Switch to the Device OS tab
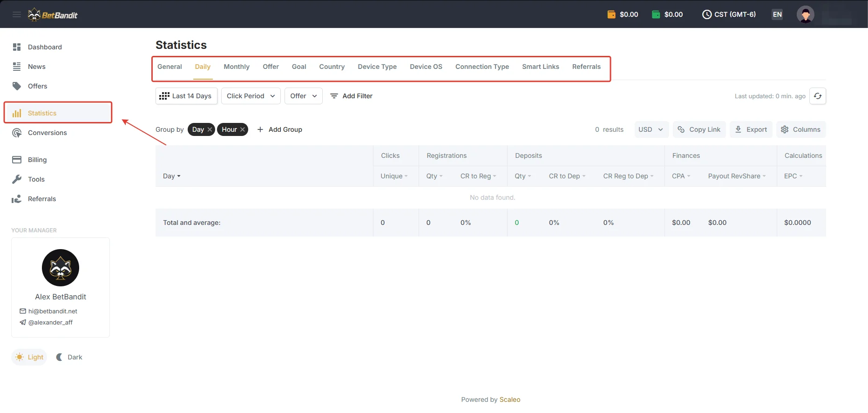 [x=426, y=67]
